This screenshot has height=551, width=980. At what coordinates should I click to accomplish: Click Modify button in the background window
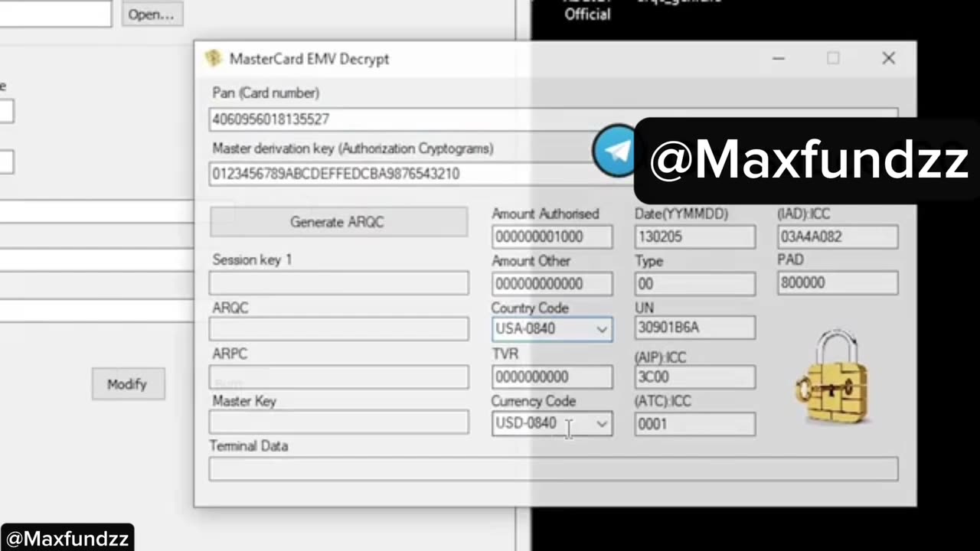(128, 384)
